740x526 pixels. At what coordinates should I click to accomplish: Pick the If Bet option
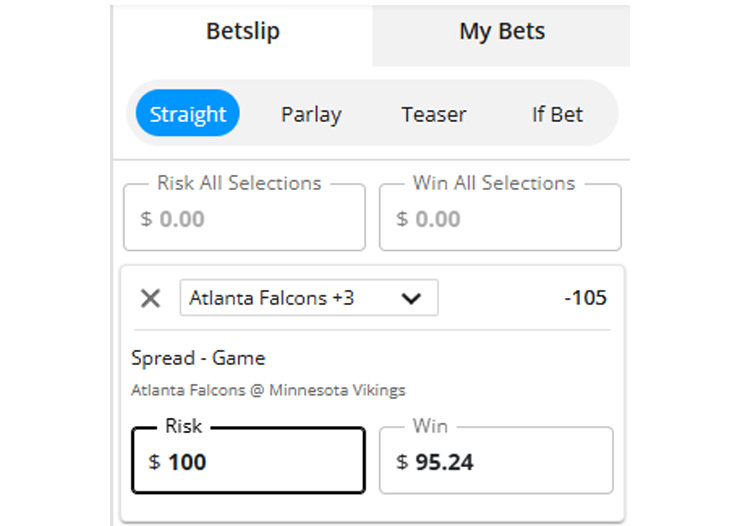pos(557,114)
